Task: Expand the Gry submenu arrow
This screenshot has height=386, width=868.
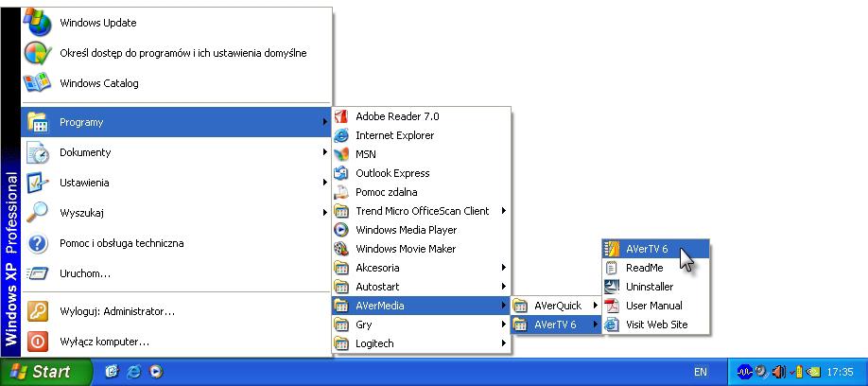Action: [504, 325]
